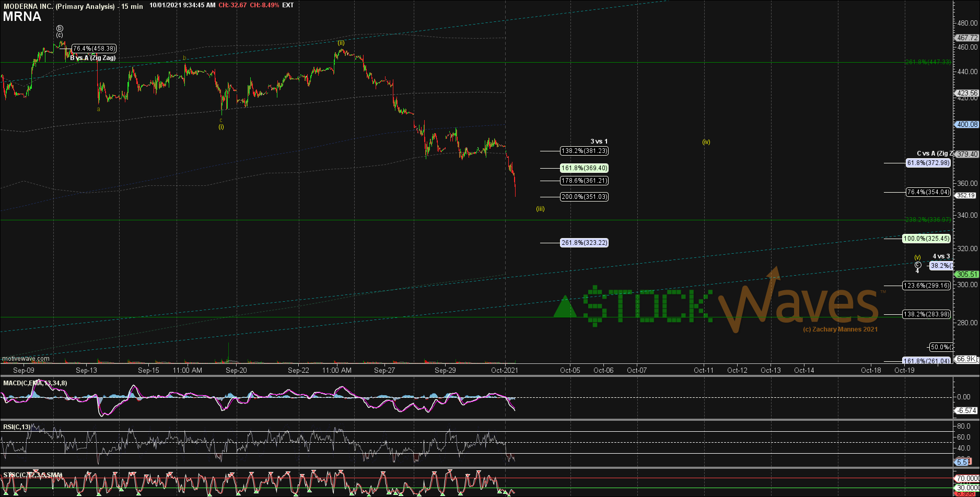Image resolution: width=980 pixels, height=497 pixels.
Task: Select the 200.0%(351.03) Fibonacci level
Action: click(x=584, y=197)
